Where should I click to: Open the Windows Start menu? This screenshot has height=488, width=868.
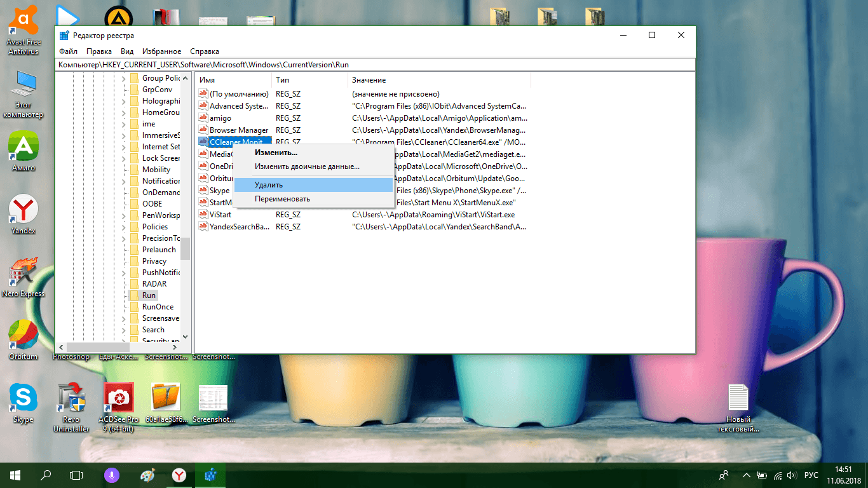coord(15,475)
